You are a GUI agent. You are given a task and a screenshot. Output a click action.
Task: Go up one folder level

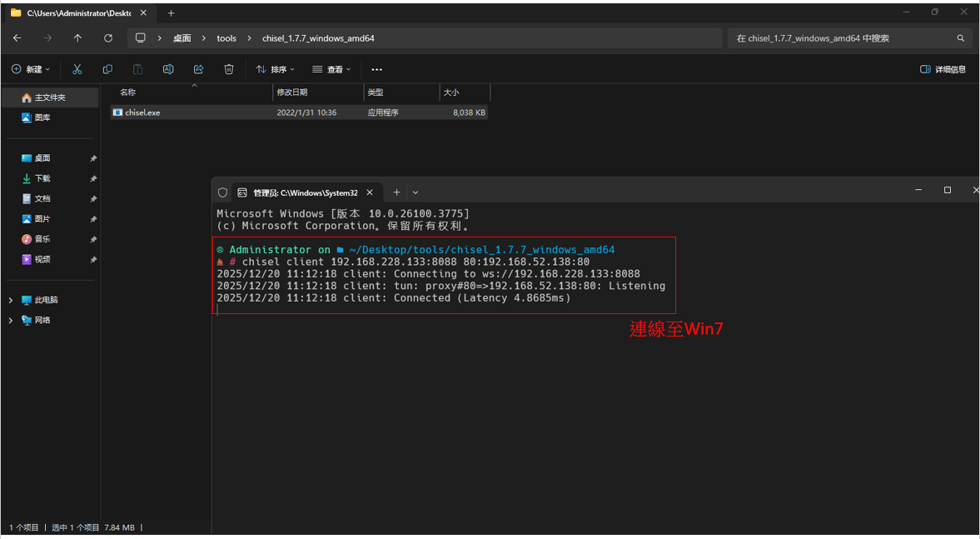point(77,38)
